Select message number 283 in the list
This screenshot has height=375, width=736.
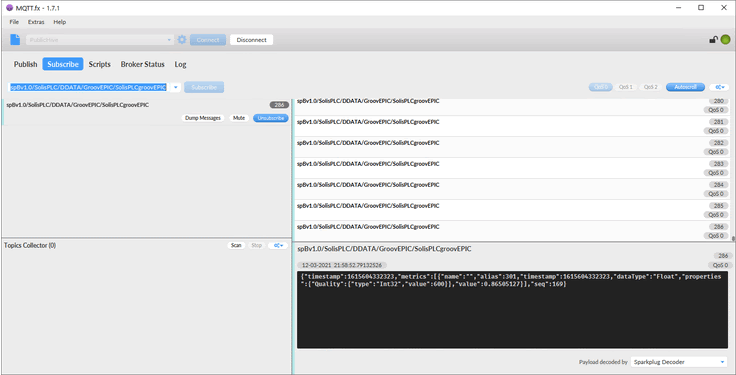[x=512, y=168]
